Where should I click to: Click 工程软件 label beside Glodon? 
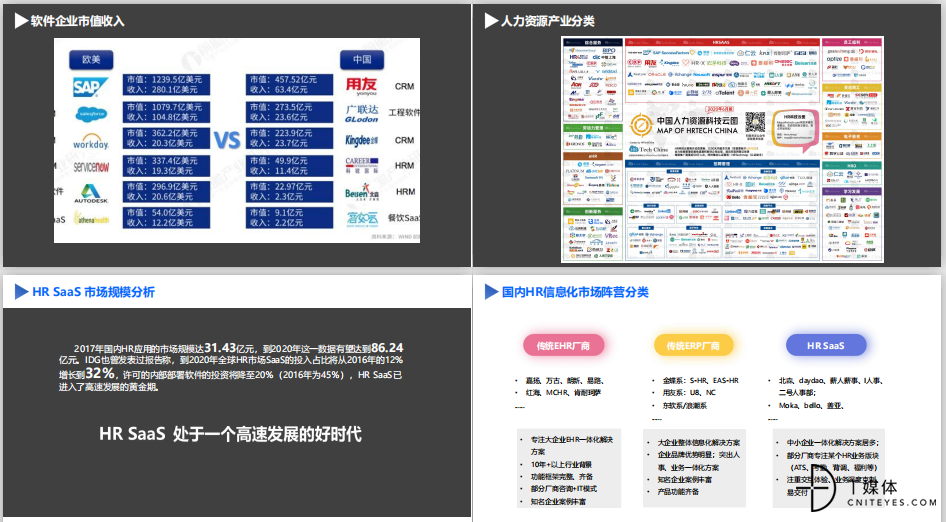pos(404,113)
